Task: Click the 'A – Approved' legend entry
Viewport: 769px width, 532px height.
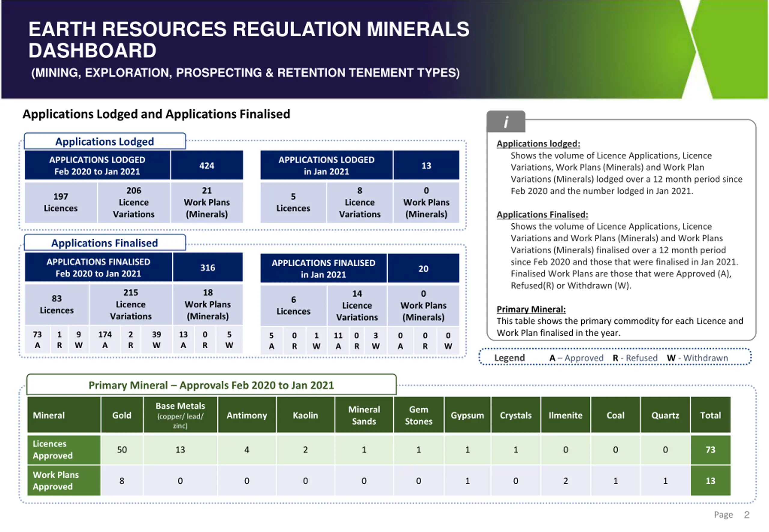Action: [x=576, y=358]
